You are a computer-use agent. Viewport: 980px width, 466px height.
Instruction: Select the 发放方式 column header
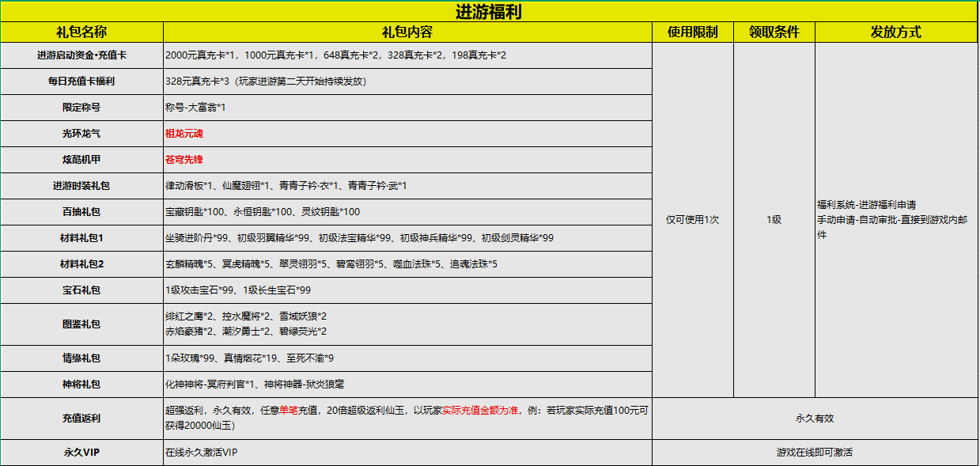[x=895, y=32]
